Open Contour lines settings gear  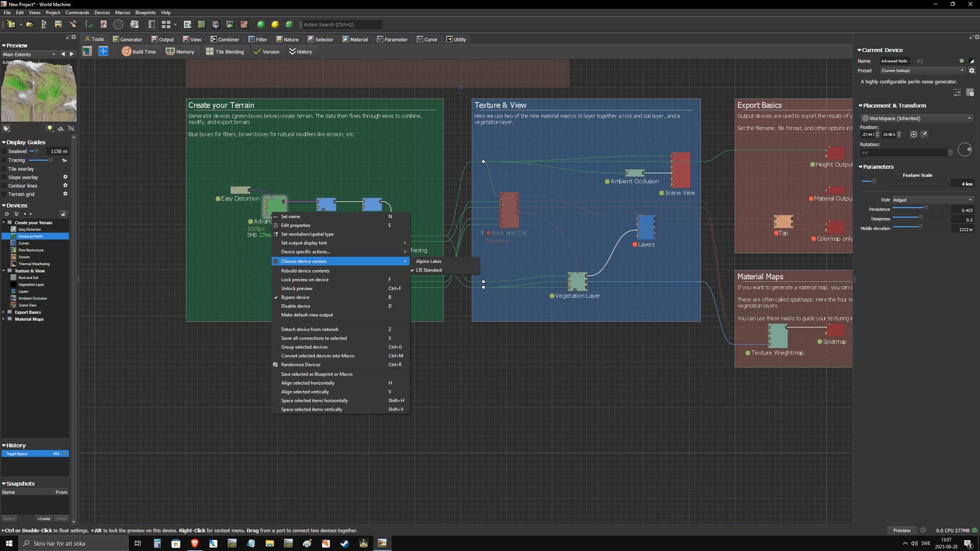[65, 186]
